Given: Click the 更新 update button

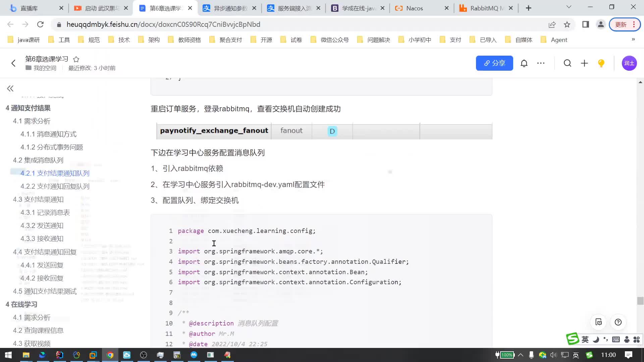Looking at the screenshot, I should click(625, 24).
